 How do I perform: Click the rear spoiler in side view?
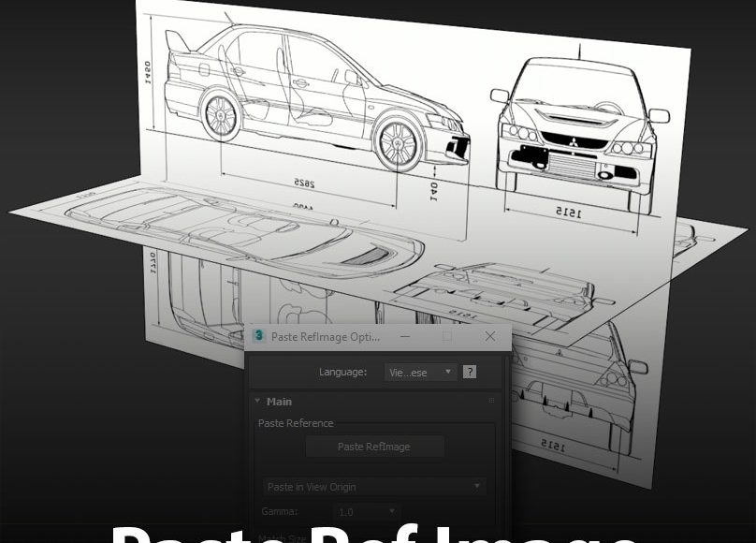tap(177, 40)
